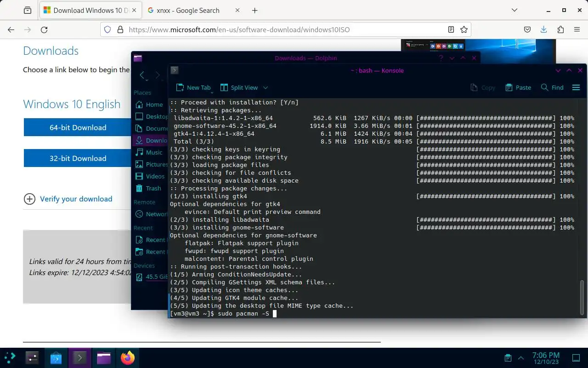588x368 pixels.
Task: Open Firefox recent browsing (Firefox View) icon
Action: (x=28, y=10)
